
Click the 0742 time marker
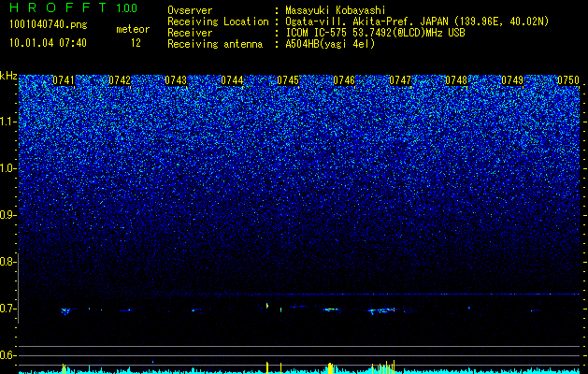pyautogui.click(x=120, y=80)
